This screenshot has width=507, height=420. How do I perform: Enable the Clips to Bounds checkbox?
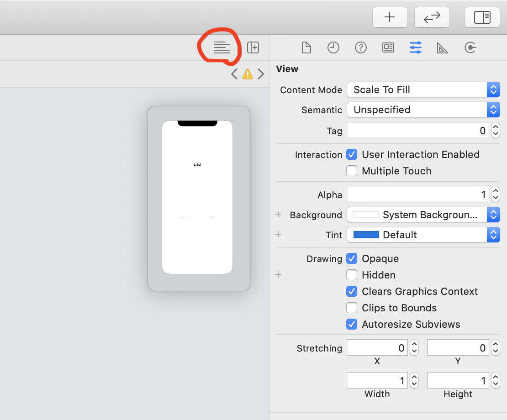tap(352, 308)
